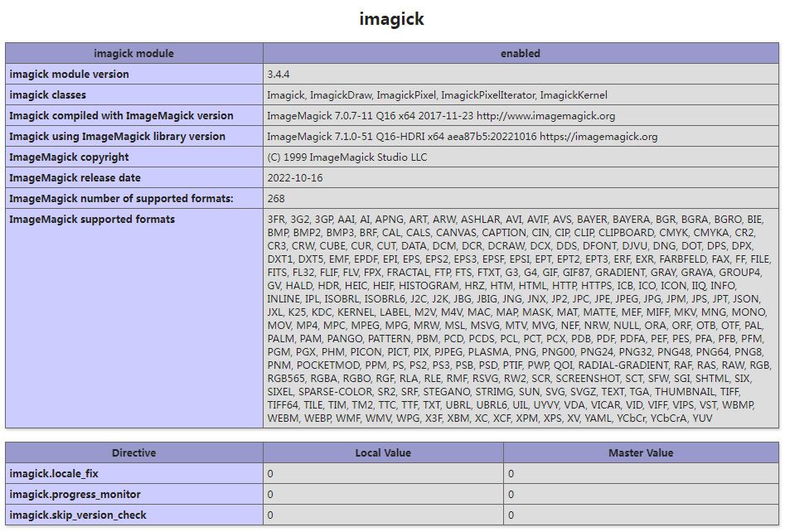Click local value of imagick.skip_version_check
Viewport: 785px width, 532px height.
click(x=270, y=515)
